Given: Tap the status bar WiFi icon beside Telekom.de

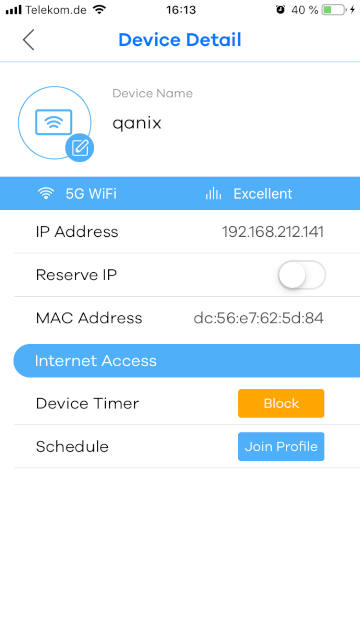Looking at the screenshot, I should point(99,9).
